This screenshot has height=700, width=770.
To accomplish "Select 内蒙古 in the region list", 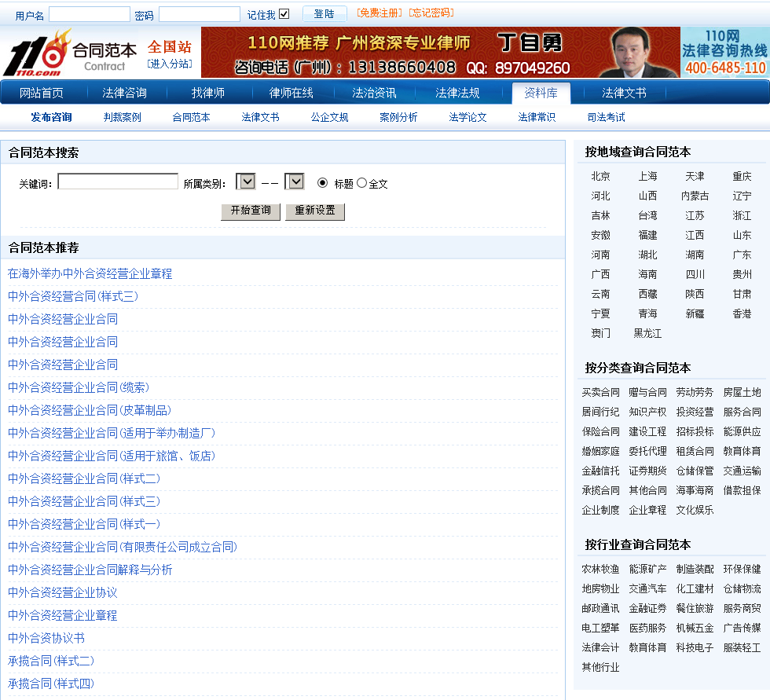I will point(695,196).
